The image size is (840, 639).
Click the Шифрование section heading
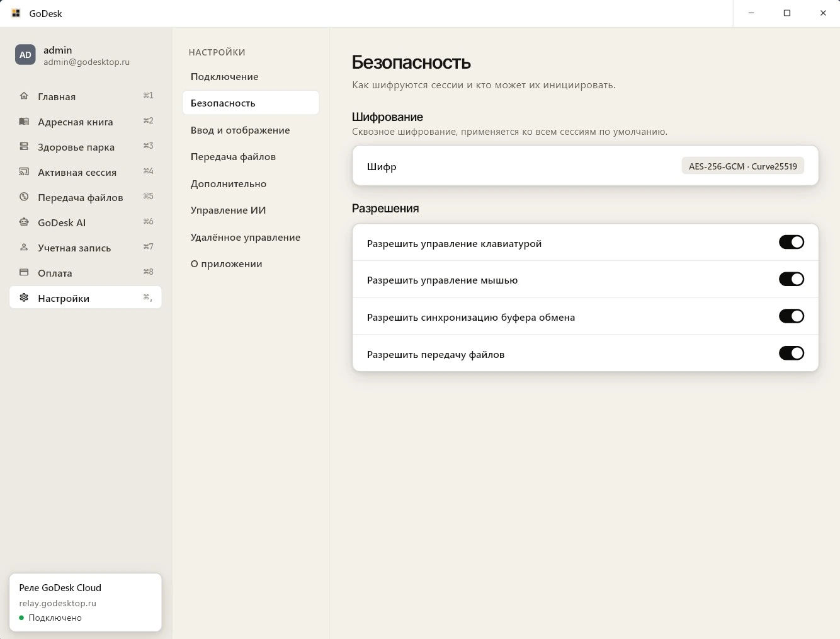click(x=387, y=117)
